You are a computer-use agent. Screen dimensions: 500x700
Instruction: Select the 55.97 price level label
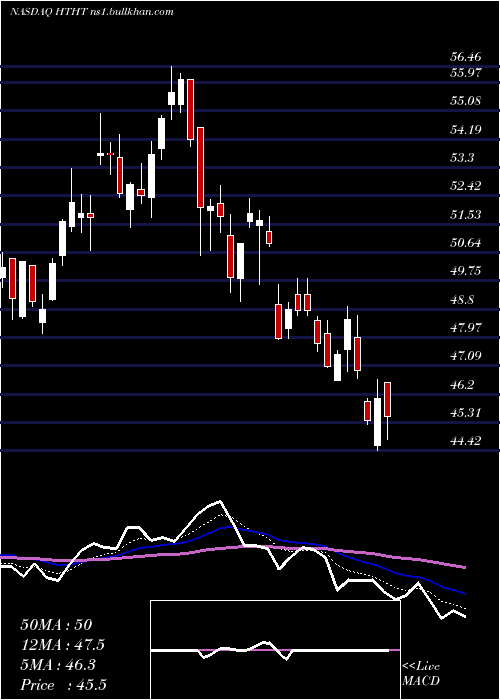coord(466,73)
